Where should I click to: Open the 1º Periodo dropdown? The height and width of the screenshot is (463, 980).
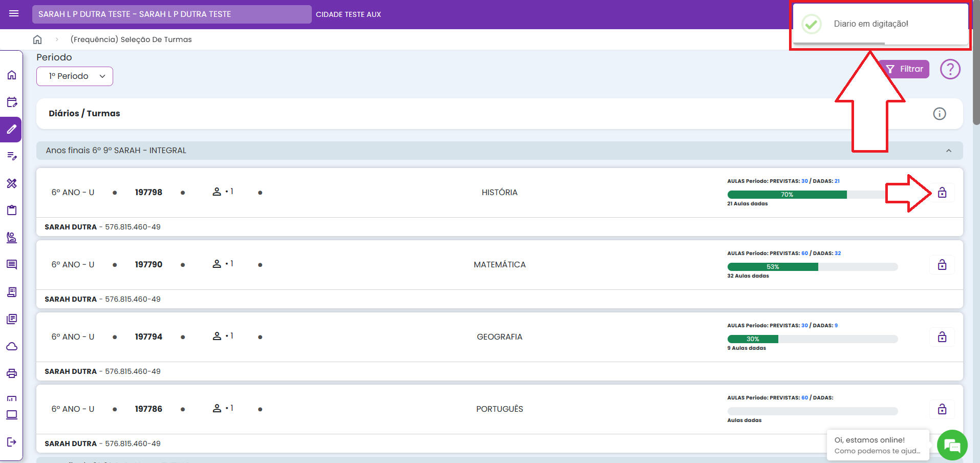pos(75,76)
